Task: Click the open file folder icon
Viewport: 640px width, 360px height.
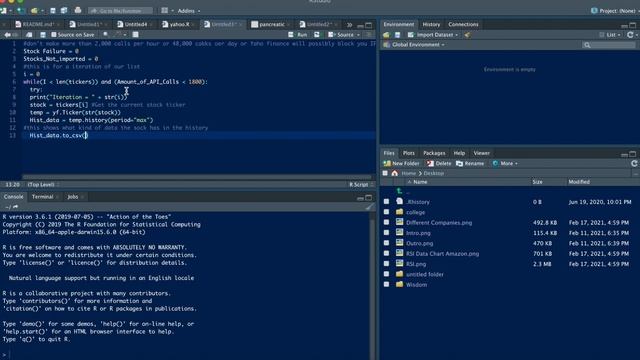Action: [35, 11]
